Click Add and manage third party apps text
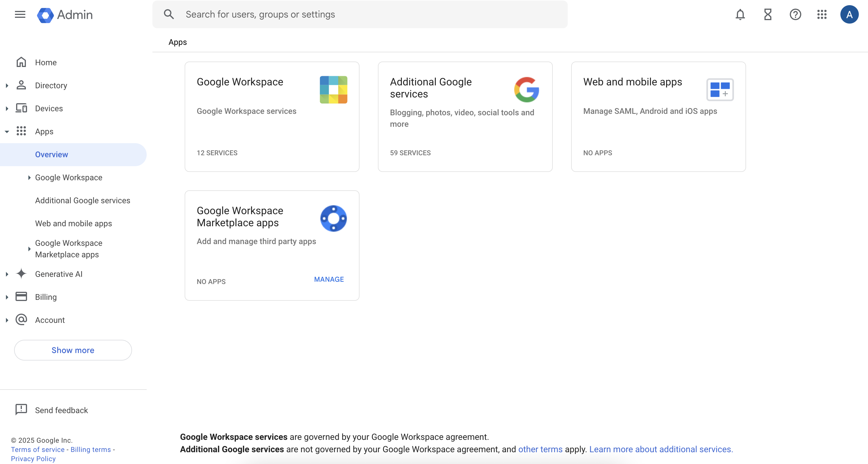Viewport: 868px width, 464px height. [x=256, y=241]
